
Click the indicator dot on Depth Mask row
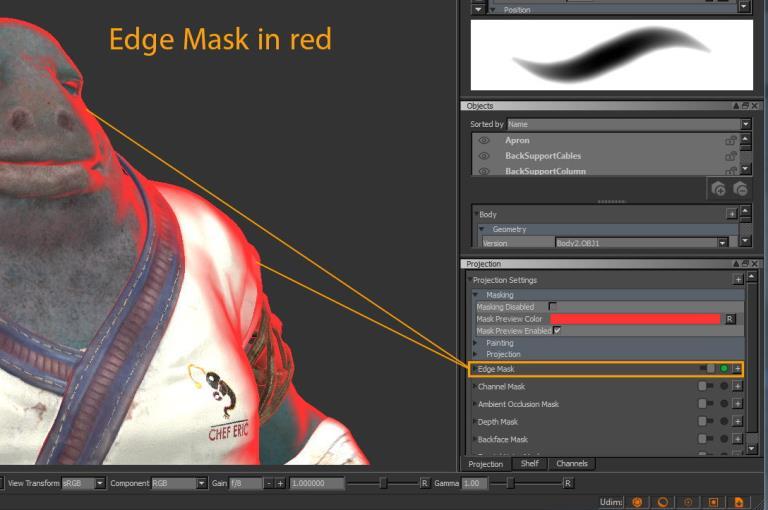click(724, 422)
